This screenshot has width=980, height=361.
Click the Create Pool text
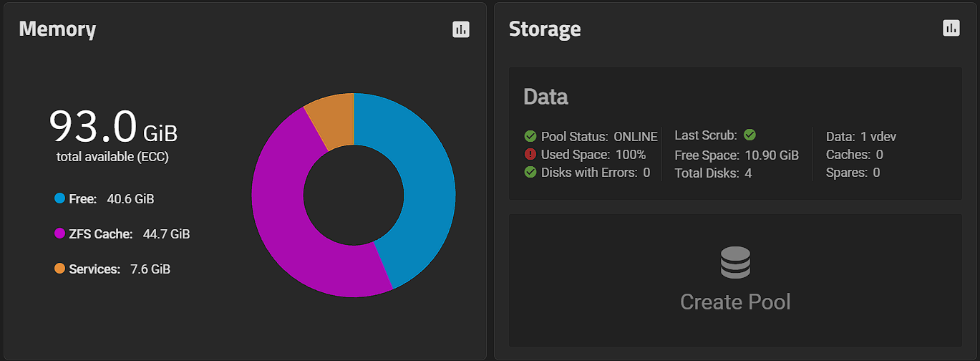pos(735,302)
